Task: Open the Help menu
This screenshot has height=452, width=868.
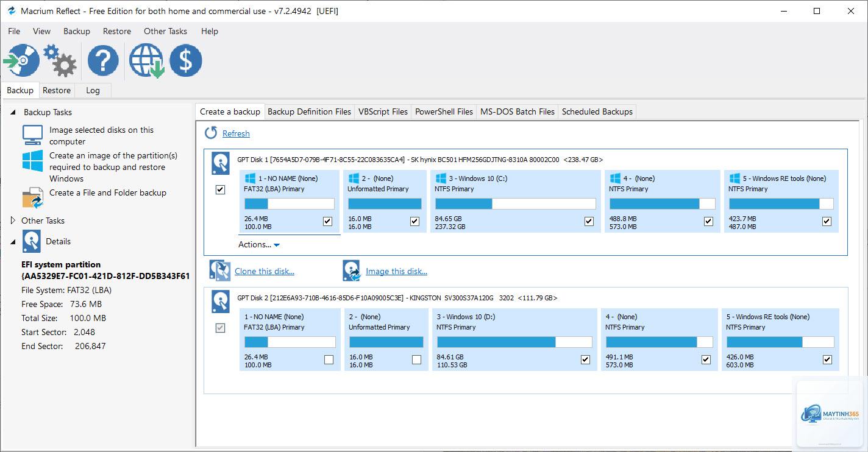Action: (x=210, y=31)
